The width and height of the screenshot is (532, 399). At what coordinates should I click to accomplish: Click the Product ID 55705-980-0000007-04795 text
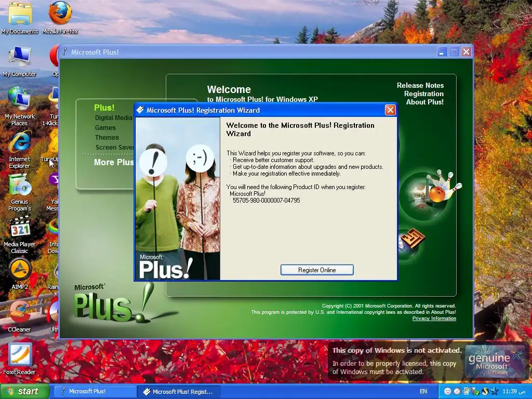click(x=267, y=201)
